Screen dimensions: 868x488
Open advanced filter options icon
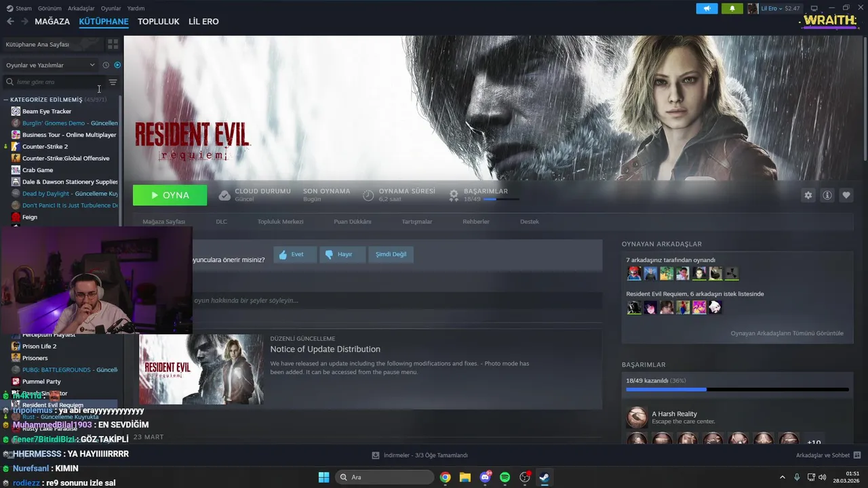click(113, 82)
